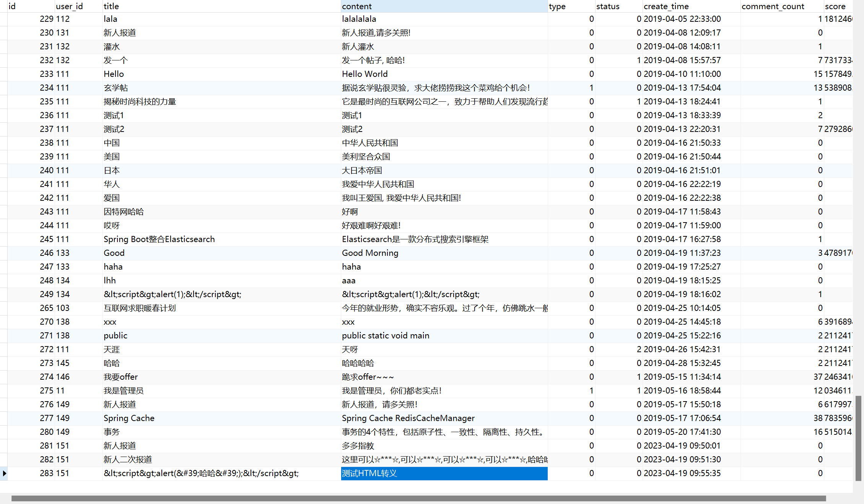Select title cell '测试2'

coord(221,129)
